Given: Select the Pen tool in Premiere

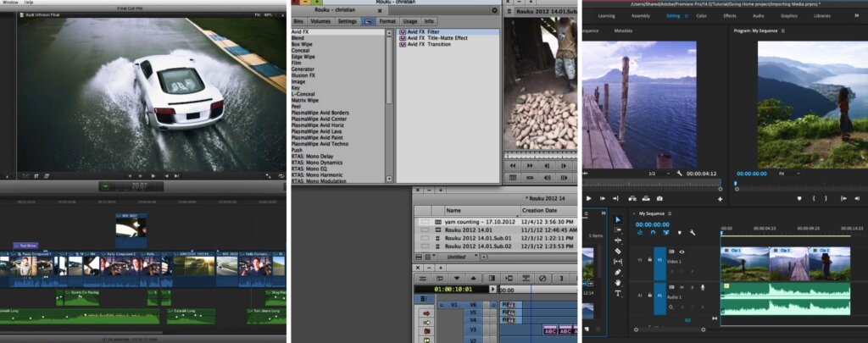Looking at the screenshot, I should pos(618,272).
